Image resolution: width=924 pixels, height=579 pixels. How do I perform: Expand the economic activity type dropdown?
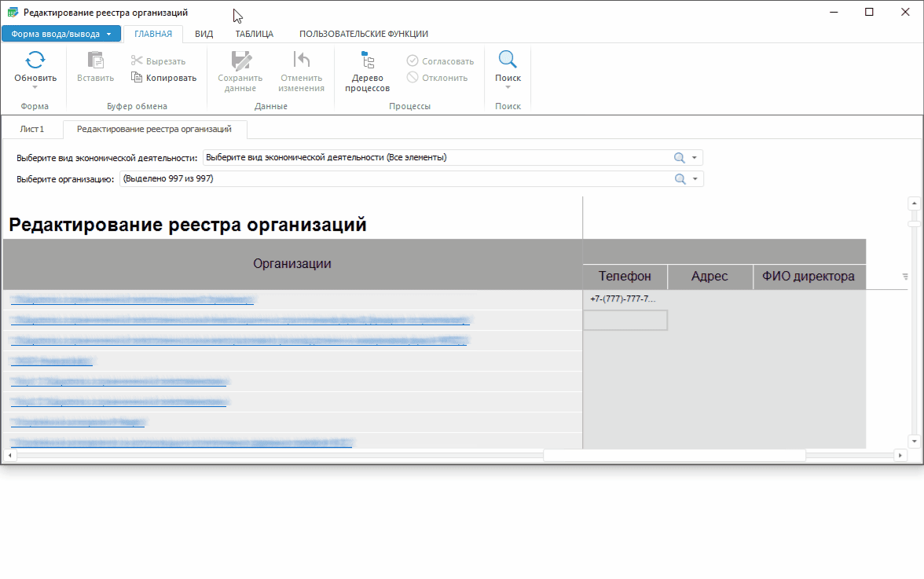coord(695,158)
